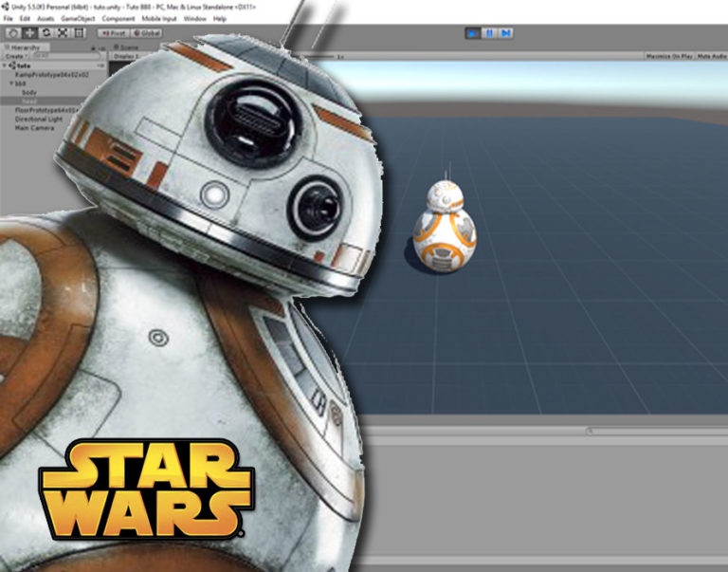The width and height of the screenshot is (728, 572).
Task: Open the Hierarchy panel options menu
Action: tap(101, 47)
